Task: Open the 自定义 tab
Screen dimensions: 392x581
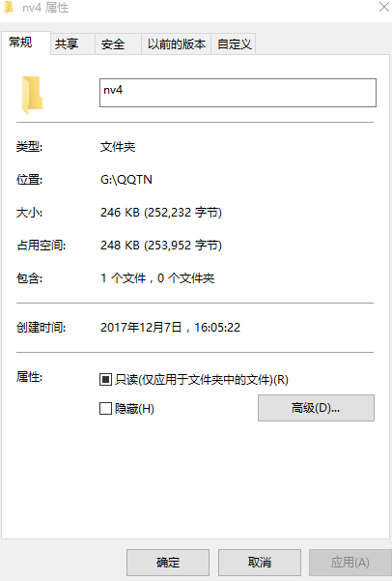Action: [x=234, y=44]
